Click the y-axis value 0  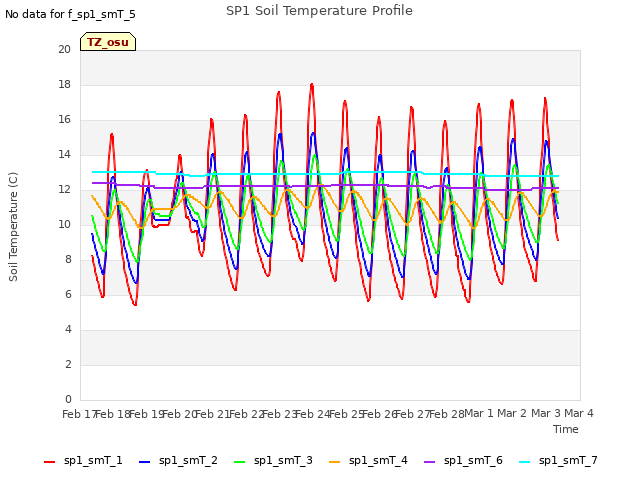(68, 400)
